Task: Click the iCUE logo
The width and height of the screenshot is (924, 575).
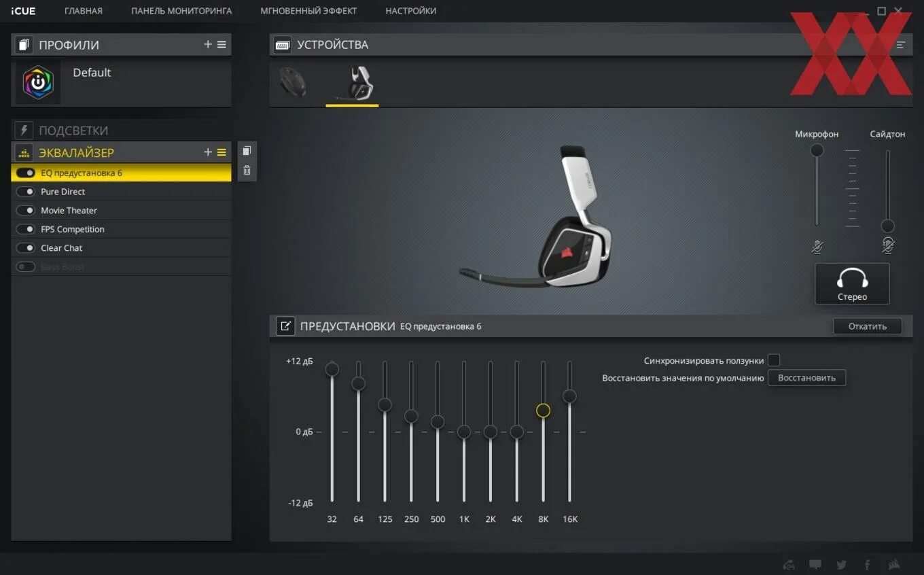Action: coord(24,11)
